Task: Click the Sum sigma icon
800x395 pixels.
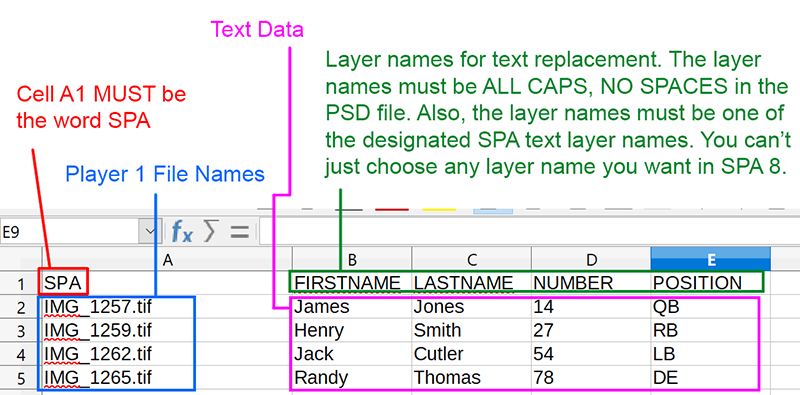Action: (210, 232)
